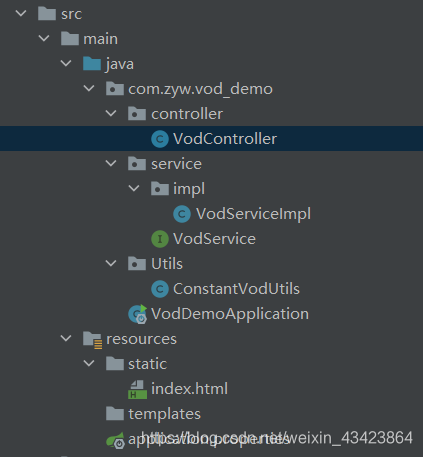This screenshot has height=457, width=423.
Task: Collapse the static folder chevron
Action: 89,363
